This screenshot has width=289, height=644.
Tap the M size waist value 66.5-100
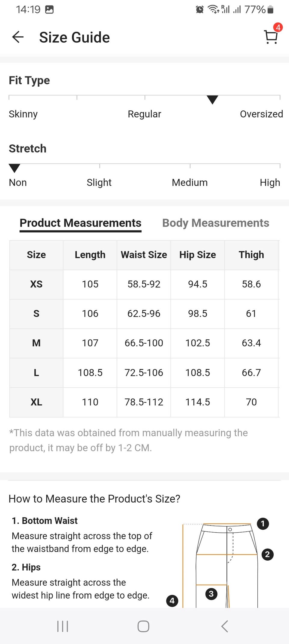pyautogui.click(x=144, y=343)
